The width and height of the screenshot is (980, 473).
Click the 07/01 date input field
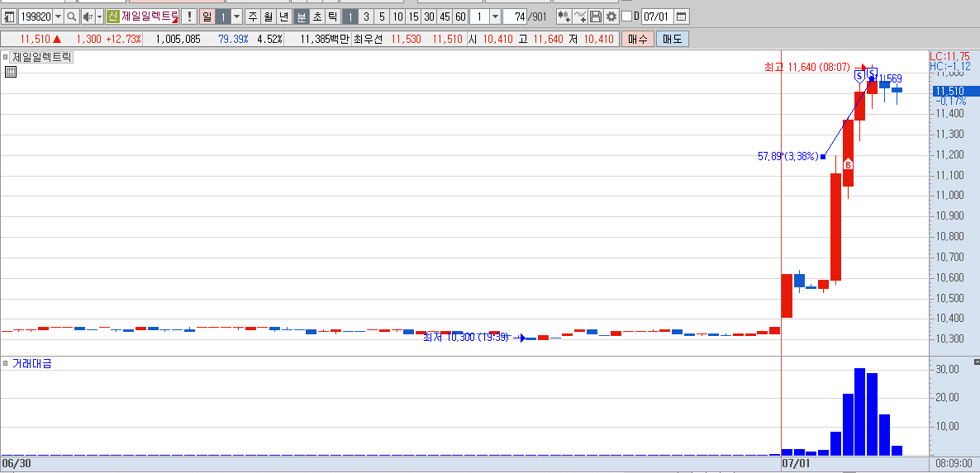658,17
